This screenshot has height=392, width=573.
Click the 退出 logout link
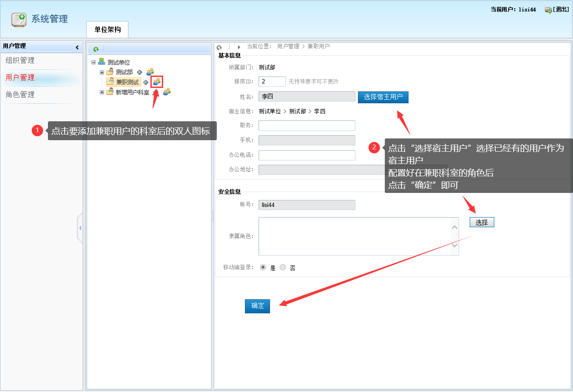(x=561, y=10)
